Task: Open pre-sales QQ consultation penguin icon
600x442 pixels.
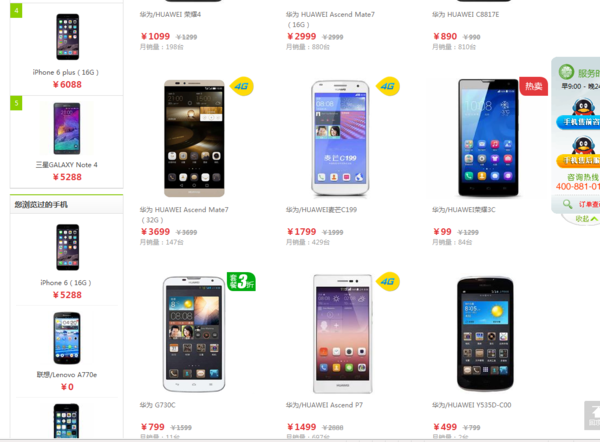Action: click(x=582, y=107)
